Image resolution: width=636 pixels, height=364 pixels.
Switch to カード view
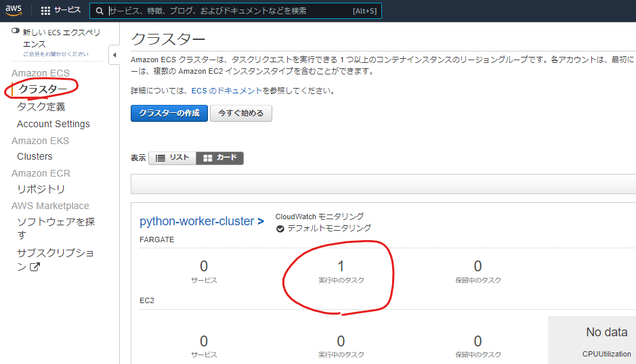click(x=220, y=158)
